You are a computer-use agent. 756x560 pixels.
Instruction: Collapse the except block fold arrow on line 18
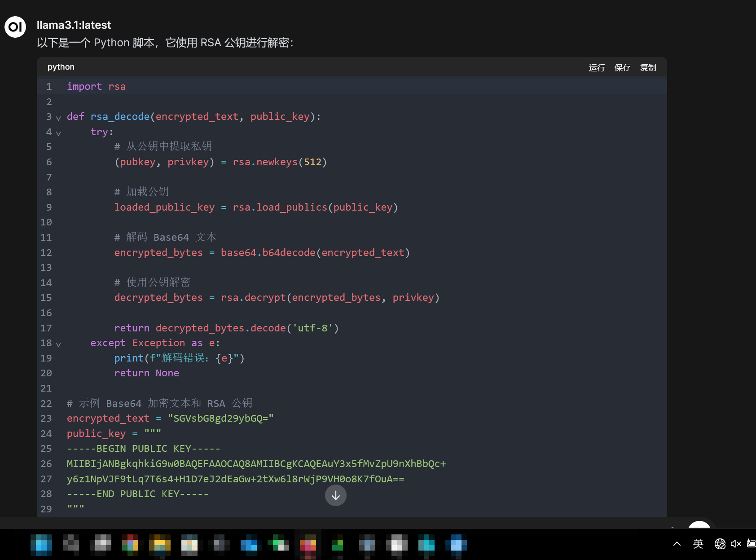pyautogui.click(x=58, y=344)
